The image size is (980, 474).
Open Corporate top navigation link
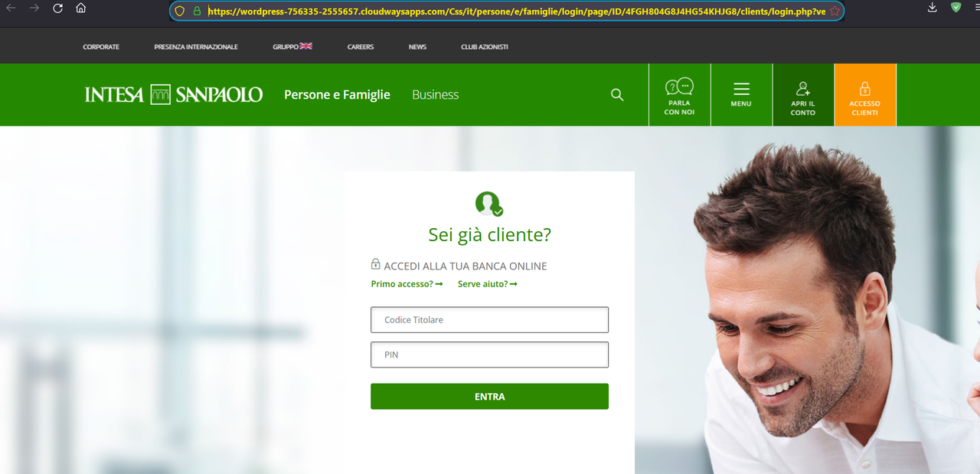tap(101, 47)
